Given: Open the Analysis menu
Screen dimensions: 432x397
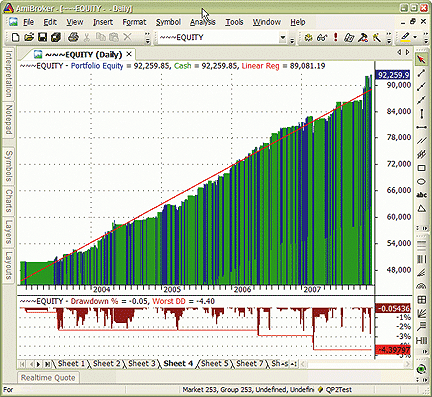Looking at the screenshot, I should 203,22.
